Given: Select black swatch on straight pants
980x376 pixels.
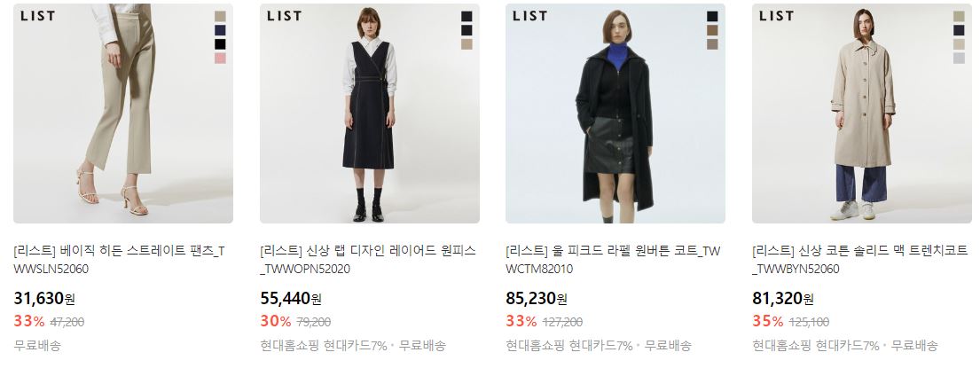Looking at the screenshot, I should click(x=220, y=43).
